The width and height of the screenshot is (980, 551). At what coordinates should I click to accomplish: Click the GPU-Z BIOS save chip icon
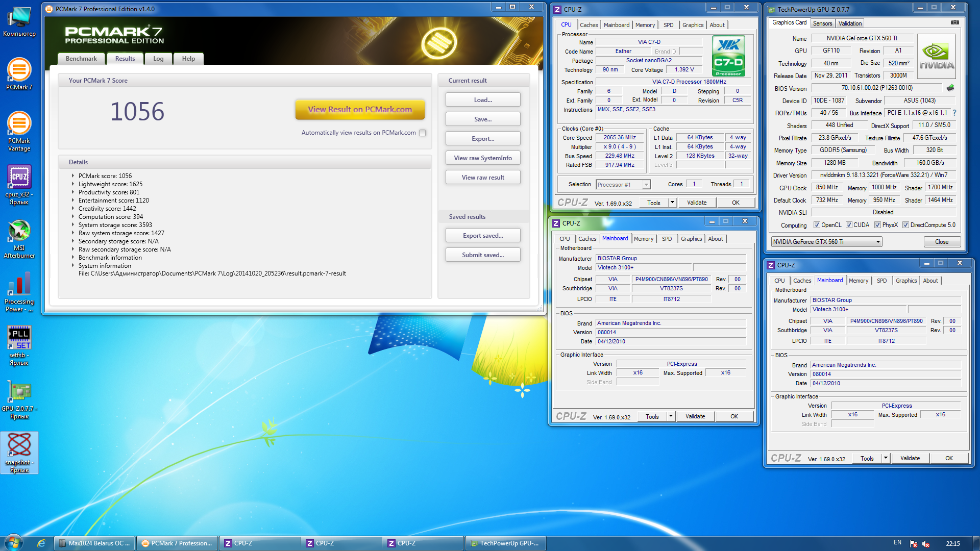950,88
